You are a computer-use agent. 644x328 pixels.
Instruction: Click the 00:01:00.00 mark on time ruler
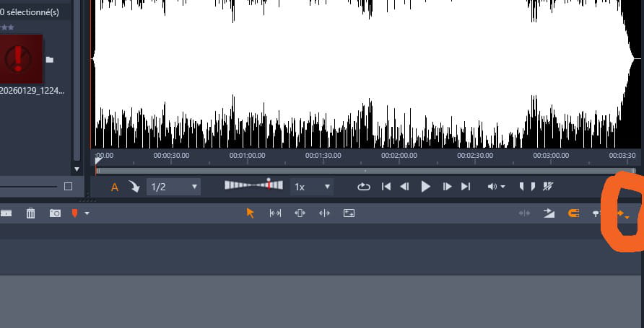tap(247, 156)
